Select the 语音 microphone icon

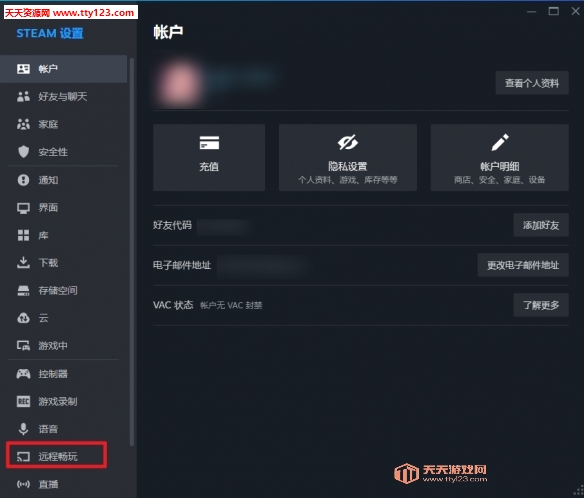pyautogui.click(x=23, y=429)
